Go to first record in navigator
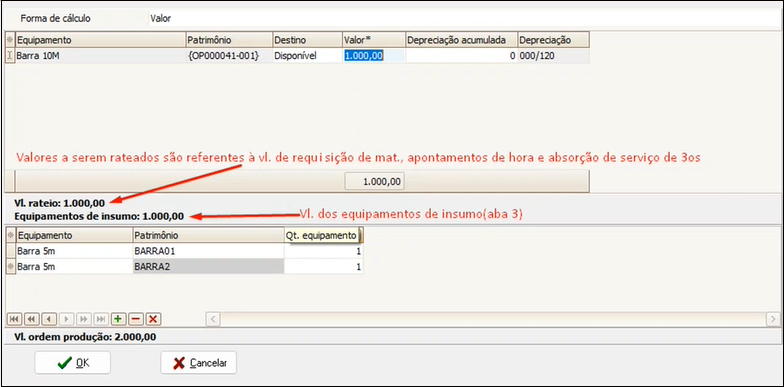The height and width of the screenshot is (387, 784). (x=14, y=319)
